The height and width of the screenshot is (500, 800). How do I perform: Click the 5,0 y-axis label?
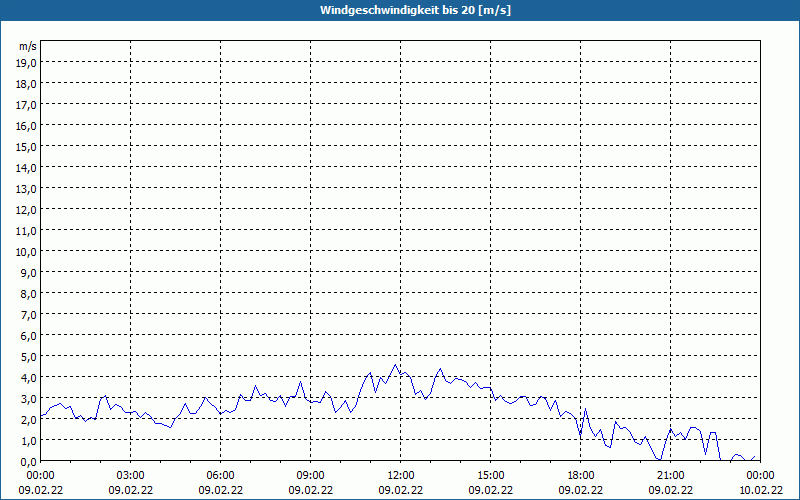[29, 357]
